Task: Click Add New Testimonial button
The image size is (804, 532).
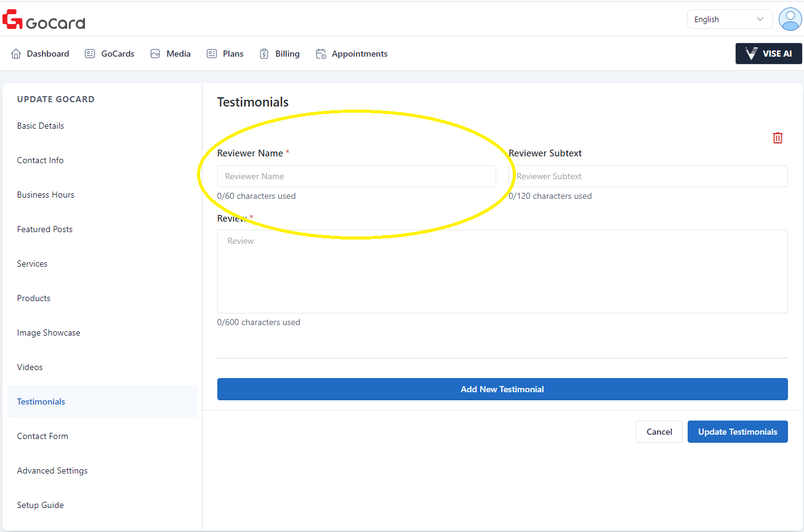Action: (502, 389)
